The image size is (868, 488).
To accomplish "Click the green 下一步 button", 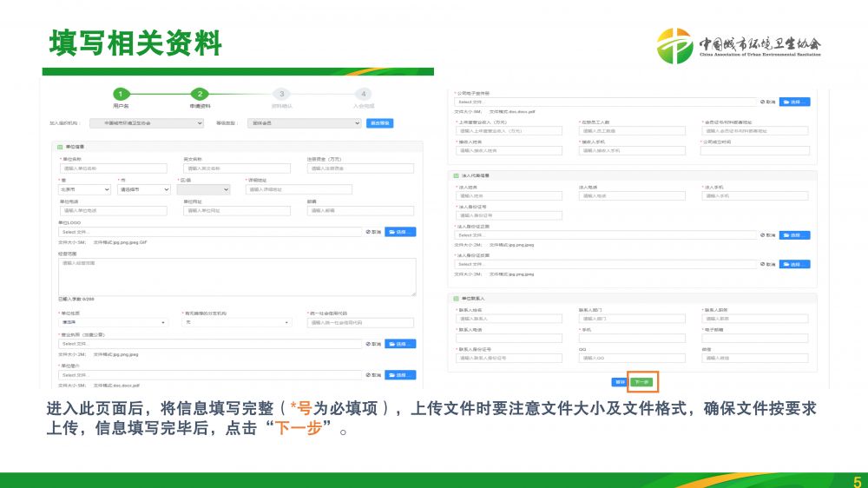I will tap(641, 381).
